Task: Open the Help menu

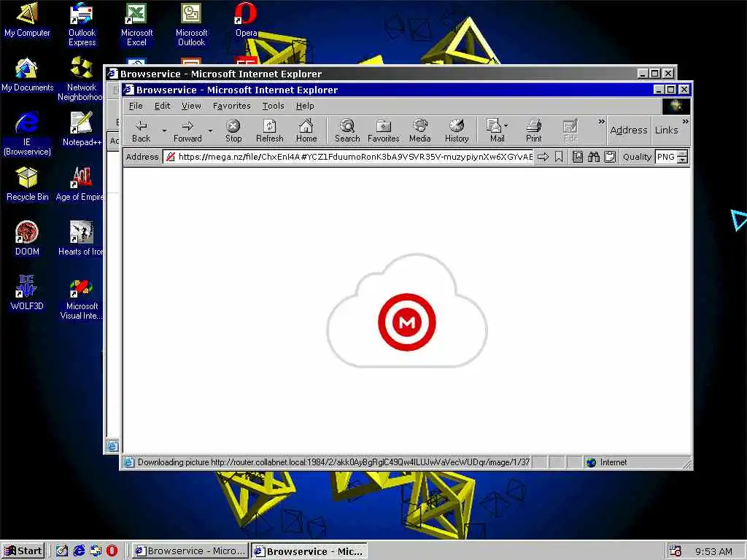Action: (305, 106)
